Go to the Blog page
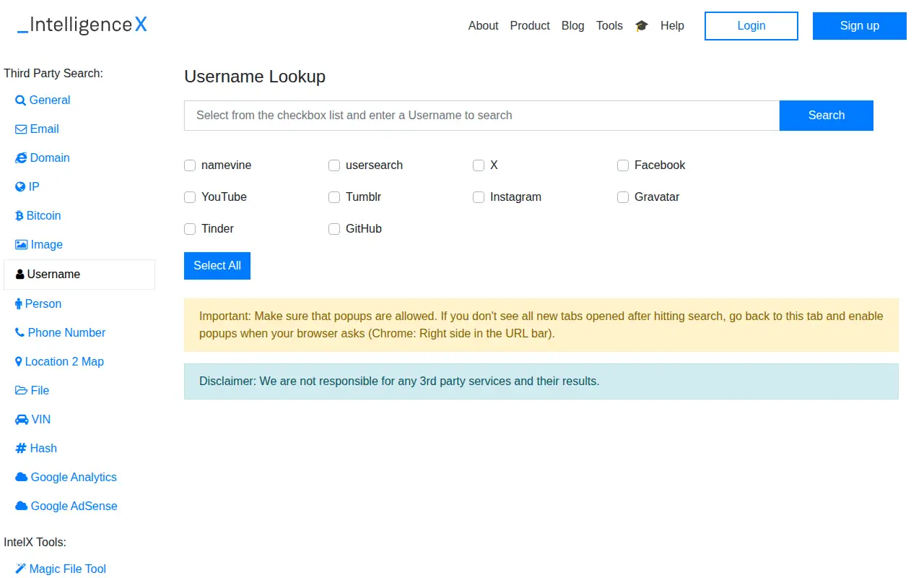Image resolution: width=924 pixels, height=578 pixels. 572,26
